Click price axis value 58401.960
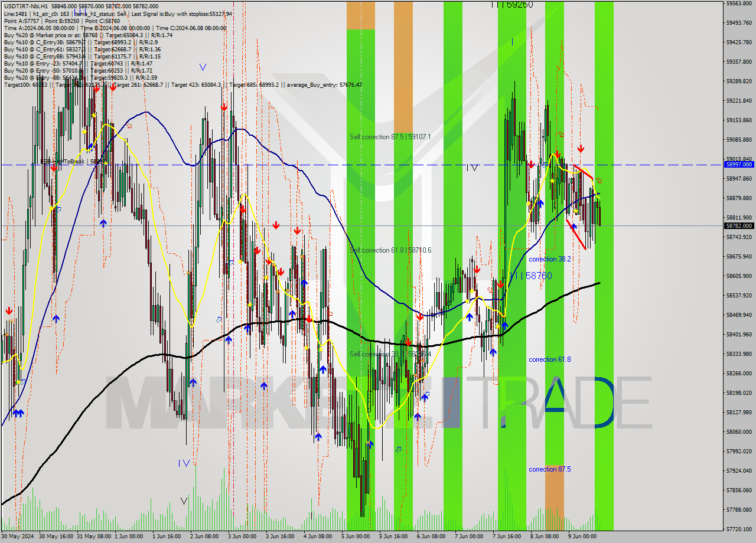 tap(739, 334)
